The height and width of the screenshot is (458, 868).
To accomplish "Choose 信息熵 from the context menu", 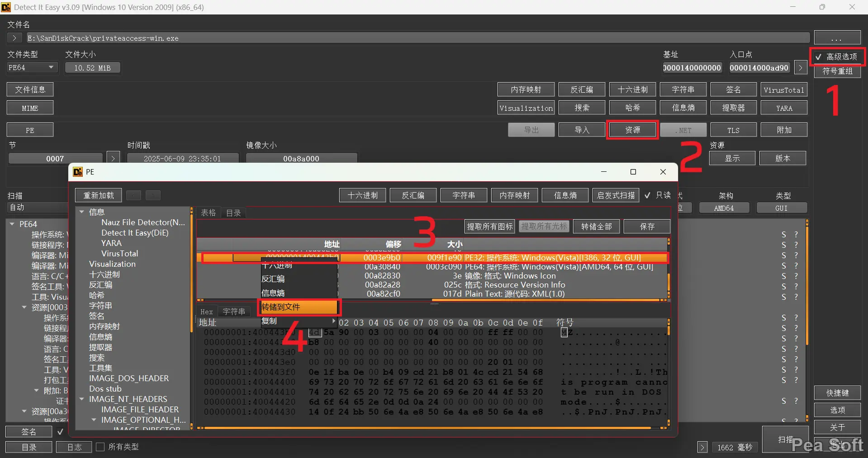I will coord(299,293).
